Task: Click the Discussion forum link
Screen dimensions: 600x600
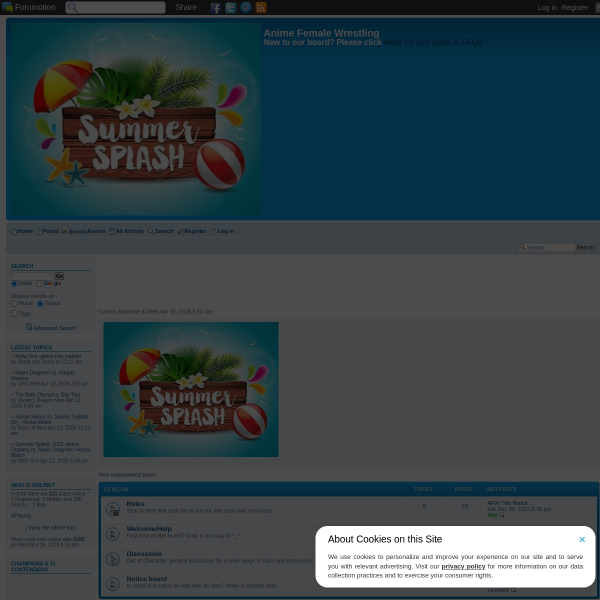Action: pos(144,553)
